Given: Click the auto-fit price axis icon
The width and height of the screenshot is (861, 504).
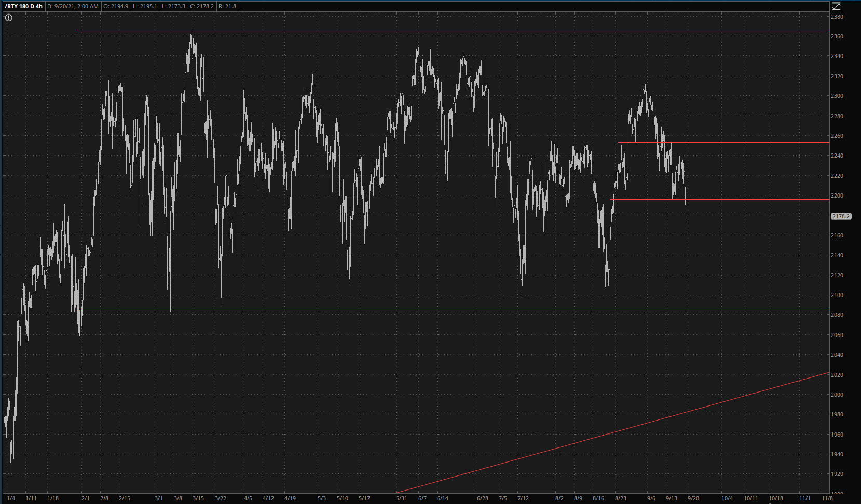Looking at the screenshot, I should pos(836,6).
